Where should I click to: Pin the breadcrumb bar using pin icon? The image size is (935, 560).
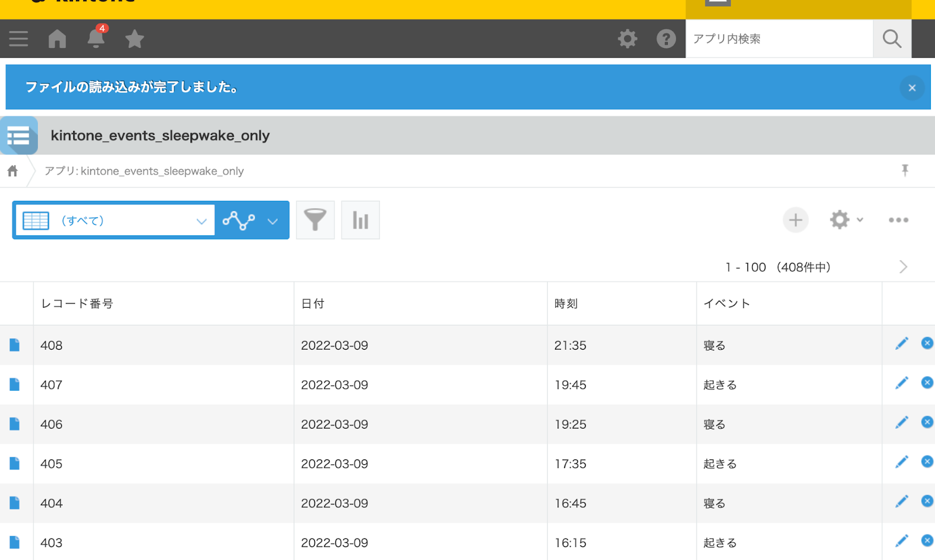(905, 171)
